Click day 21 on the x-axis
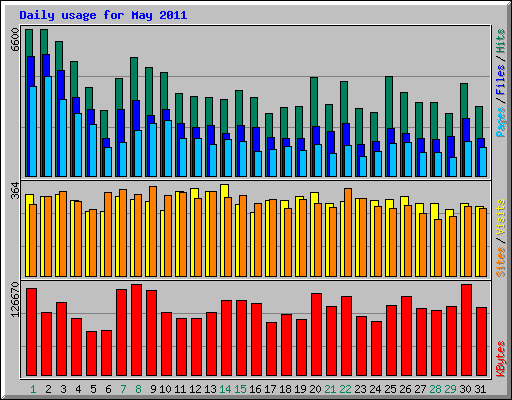Image resolution: width=512 pixels, height=400 pixels. tap(330, 389)
